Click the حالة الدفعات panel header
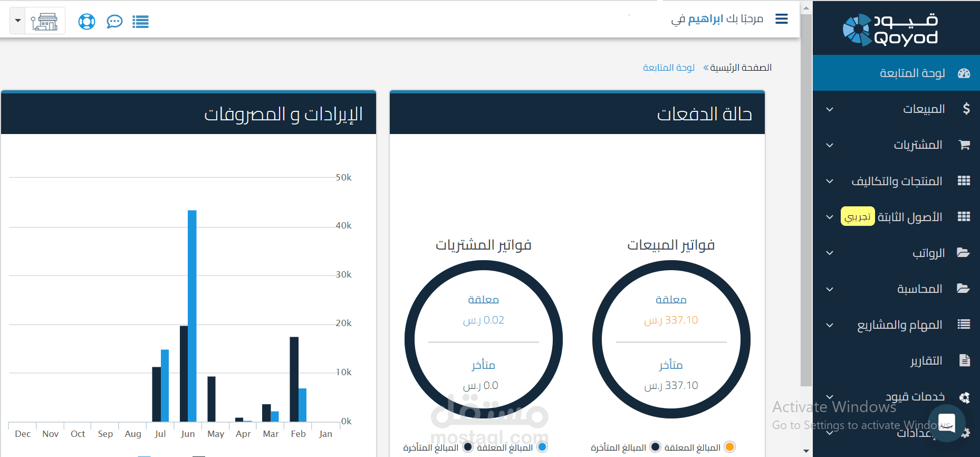 coord(577,113)
